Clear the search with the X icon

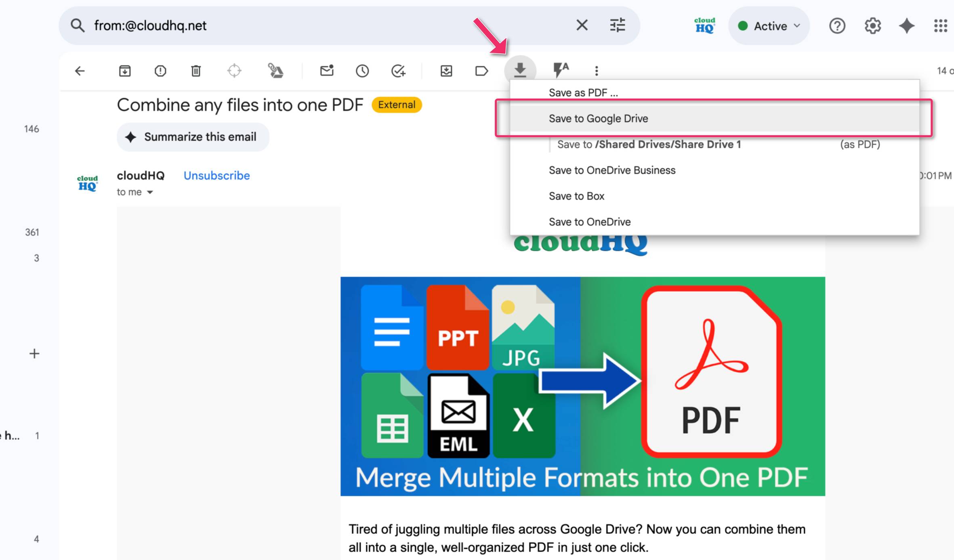pyautogui.click(x=582, y=25)
